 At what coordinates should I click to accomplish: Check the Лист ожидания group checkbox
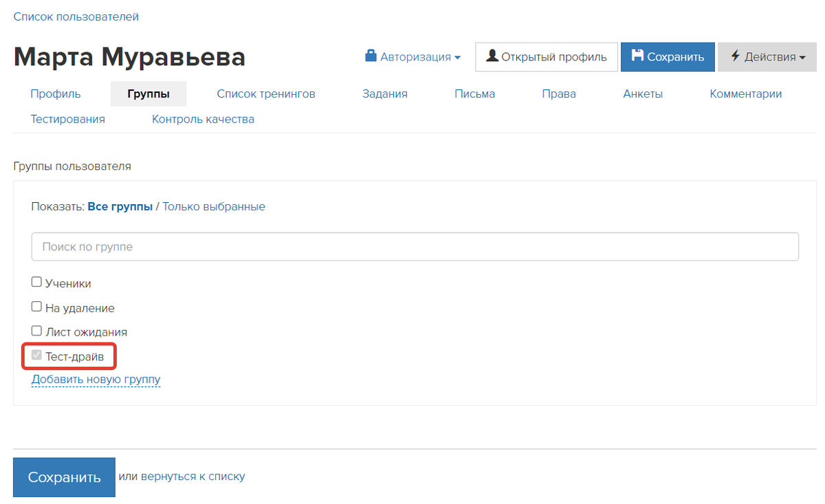point(37,331)
